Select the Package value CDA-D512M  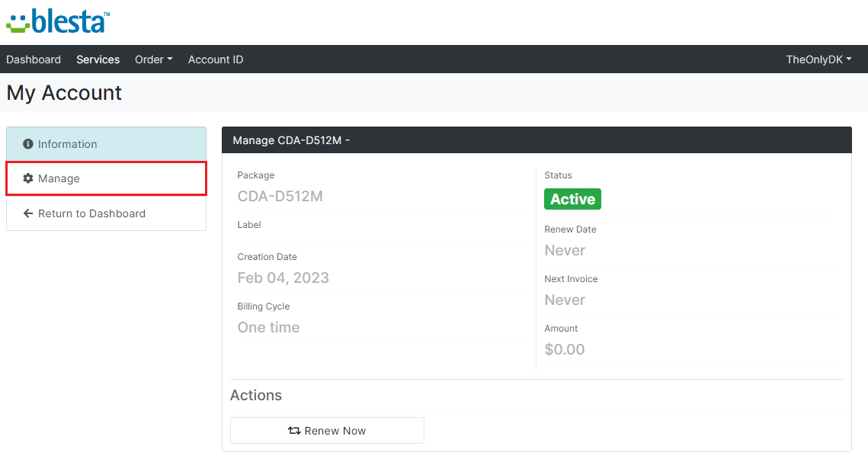point(280,196)
